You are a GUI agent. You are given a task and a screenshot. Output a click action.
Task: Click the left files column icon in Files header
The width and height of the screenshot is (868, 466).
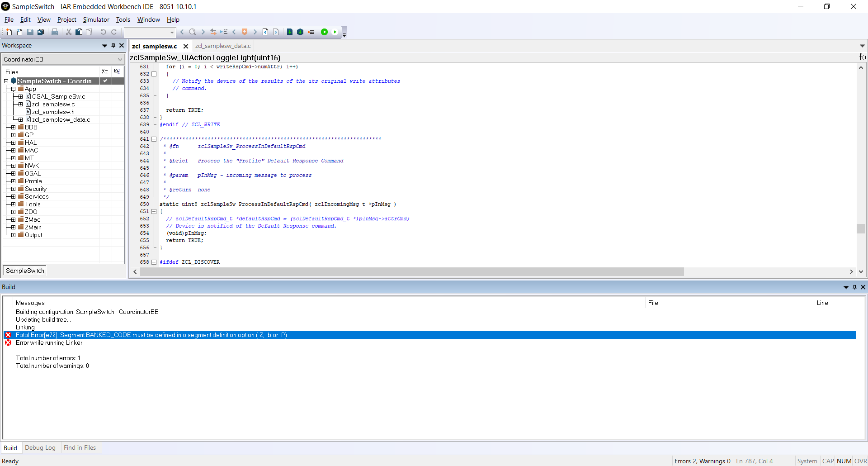(105, 71)
